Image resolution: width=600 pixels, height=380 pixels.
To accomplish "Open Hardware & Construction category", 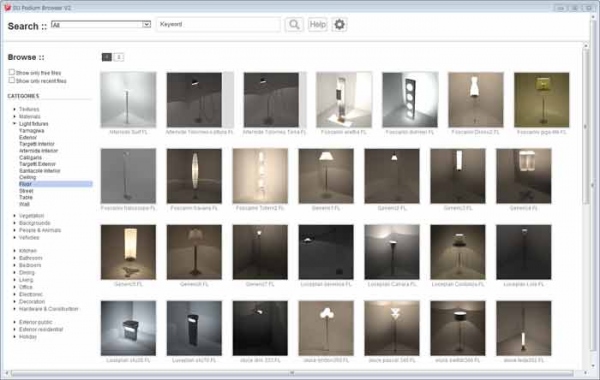I will click(49, 309).
